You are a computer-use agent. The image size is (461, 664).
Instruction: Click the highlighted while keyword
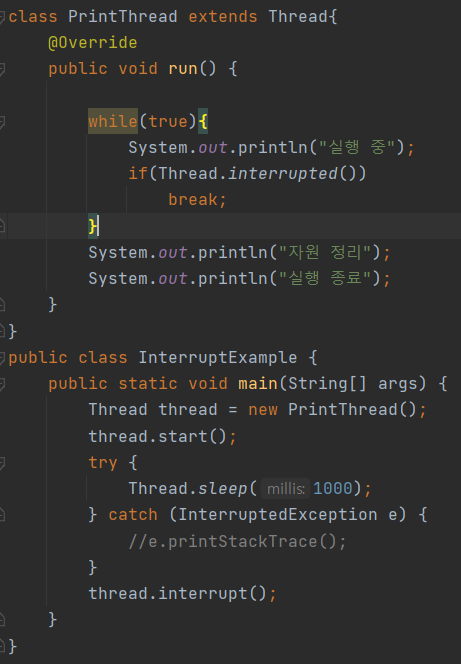[x=113, y=122]
